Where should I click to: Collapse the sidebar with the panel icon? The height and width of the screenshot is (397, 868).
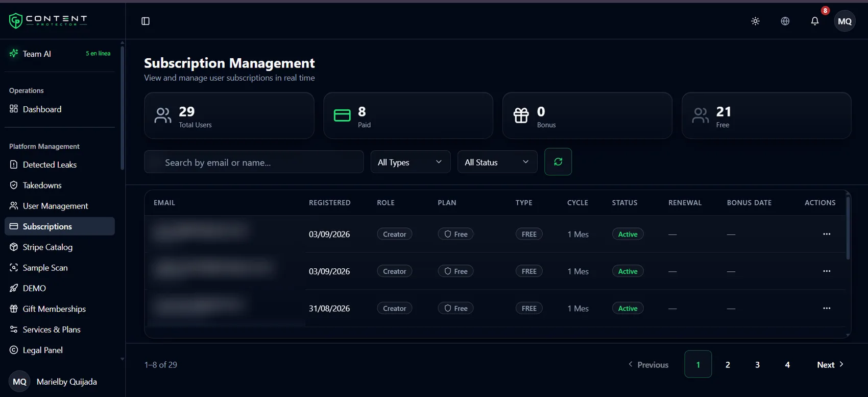[146, 21]
